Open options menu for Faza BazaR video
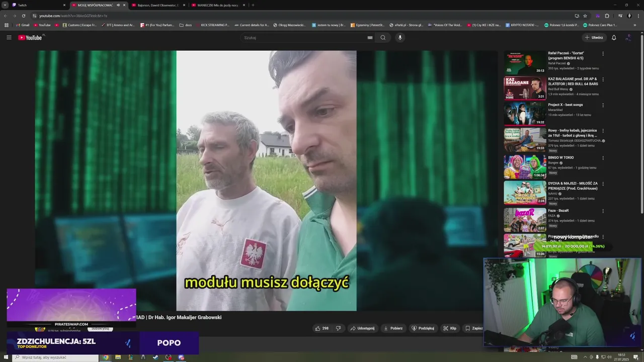This screenshot has width=644, height=362. (x=603, y=211)
